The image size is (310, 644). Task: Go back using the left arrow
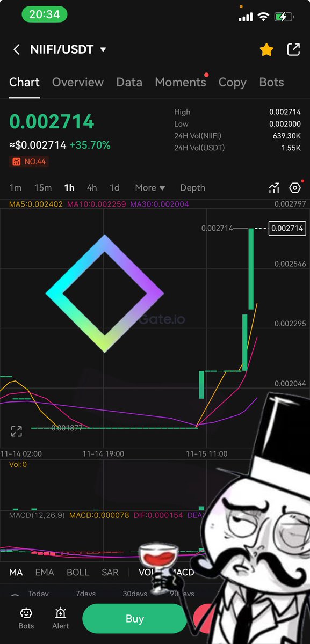17,50
